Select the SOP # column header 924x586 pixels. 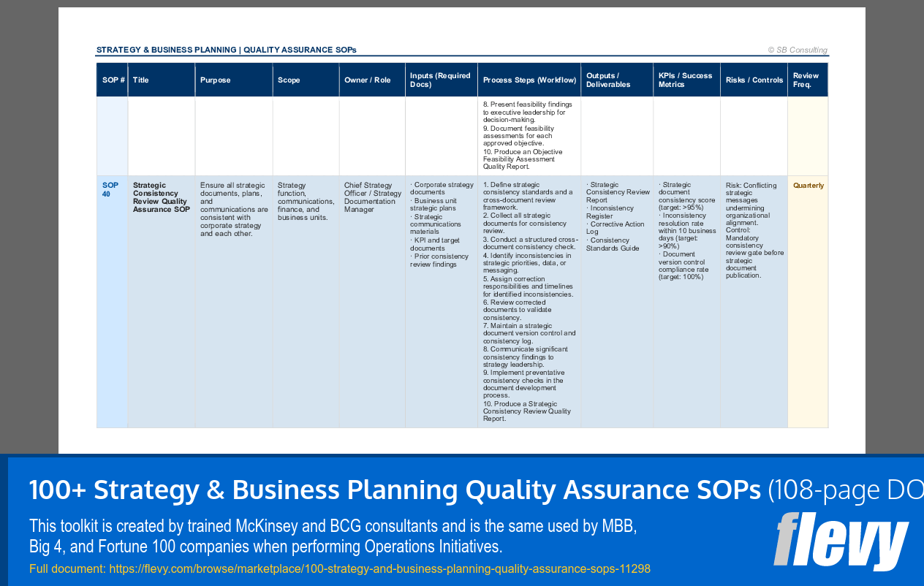[x=111, y=79]
